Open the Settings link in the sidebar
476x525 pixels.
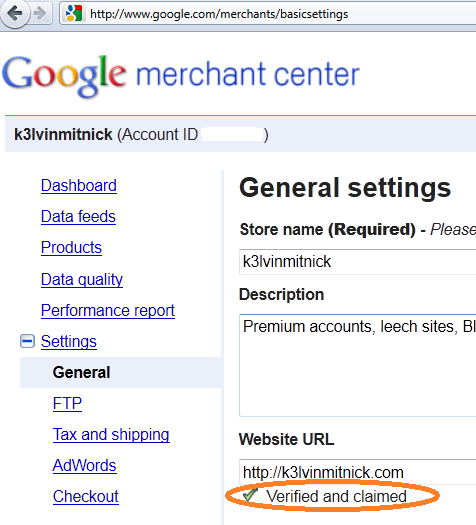pyautogui.click(x=69, y=342)
